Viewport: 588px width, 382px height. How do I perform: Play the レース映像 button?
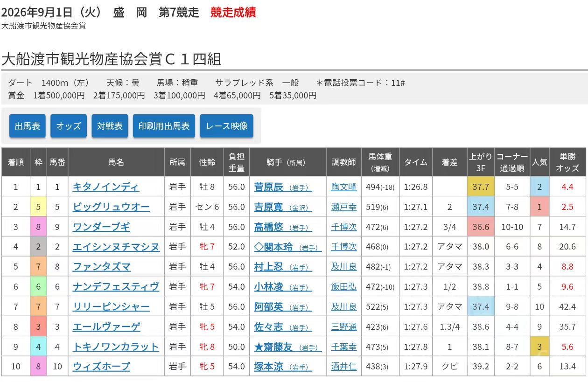tap(226, 126)
